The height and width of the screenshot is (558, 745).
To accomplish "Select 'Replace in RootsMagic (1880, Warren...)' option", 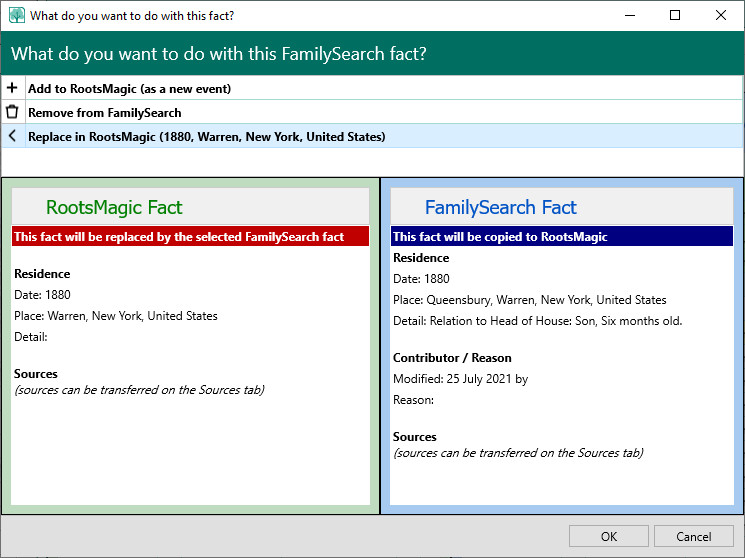I will click(206, 136).
